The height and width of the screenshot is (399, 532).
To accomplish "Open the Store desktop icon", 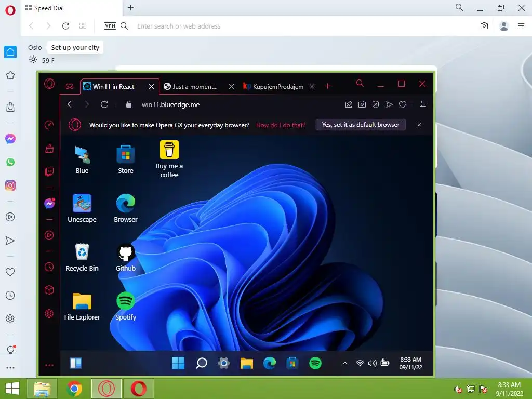I will 126,159.
